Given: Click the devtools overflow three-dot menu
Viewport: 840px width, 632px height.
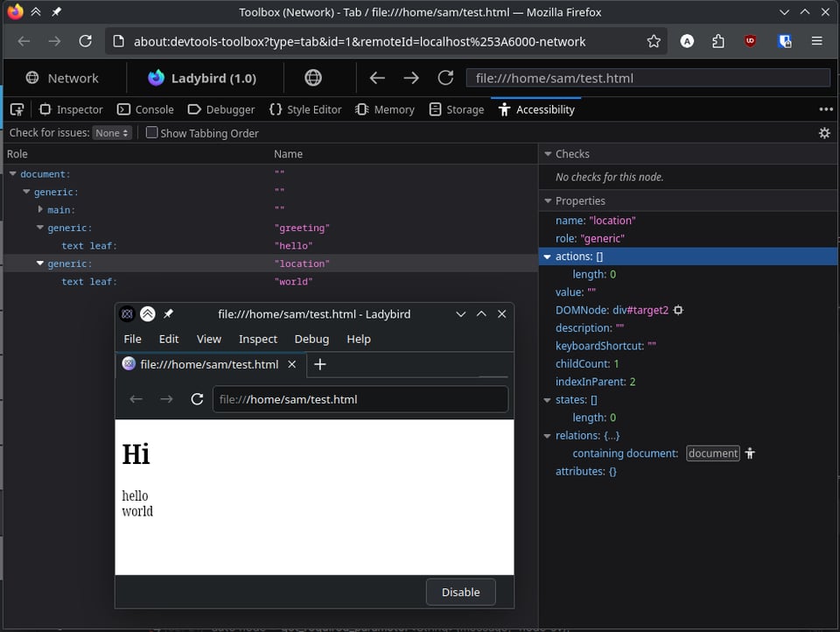Looking at the screenshot, I should click(825, 109).
